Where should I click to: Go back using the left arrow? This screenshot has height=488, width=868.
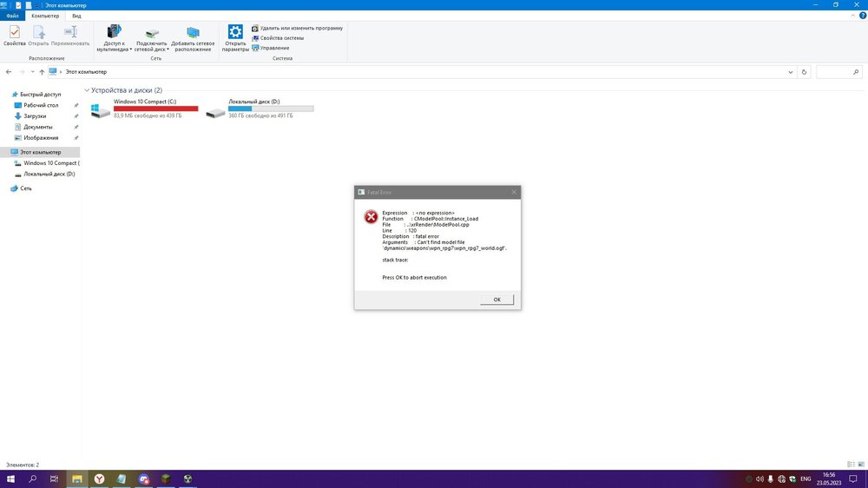pyautogui.click(x=9, y=72)
